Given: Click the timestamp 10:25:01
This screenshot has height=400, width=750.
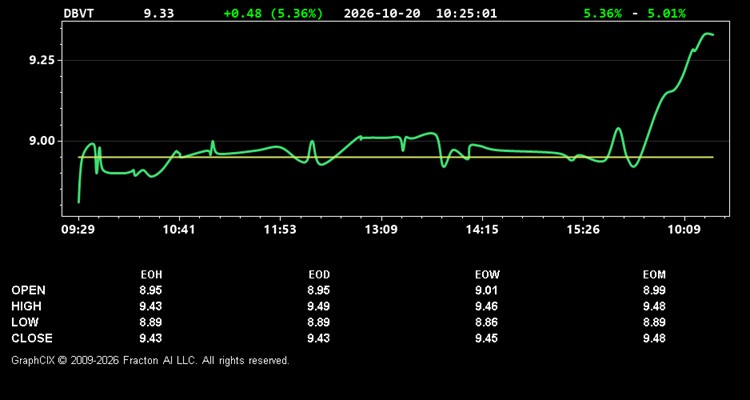Looking at the screenshot, I should pyautogui.click(x=466, y=13).
